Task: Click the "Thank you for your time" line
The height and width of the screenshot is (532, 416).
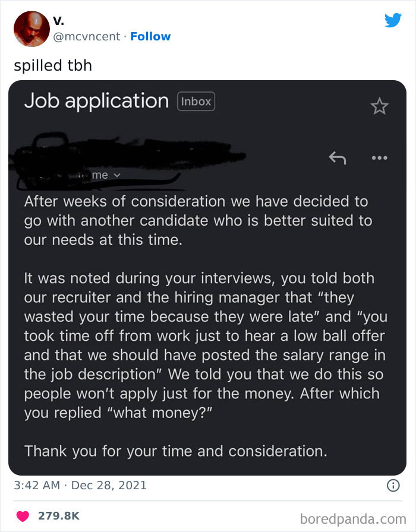Action: 175,451
